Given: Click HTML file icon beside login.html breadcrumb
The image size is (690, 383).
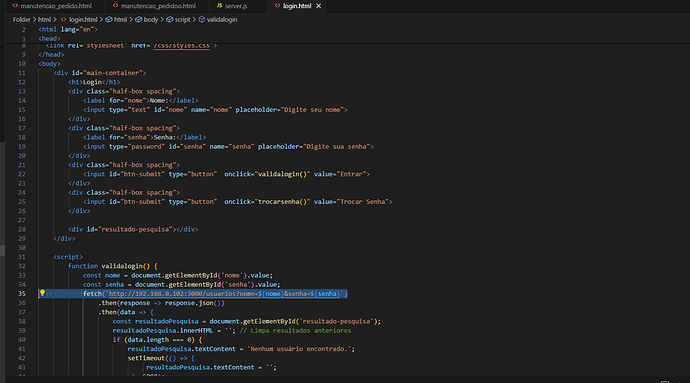Looking at the screenshot, I should pos(64,19).
